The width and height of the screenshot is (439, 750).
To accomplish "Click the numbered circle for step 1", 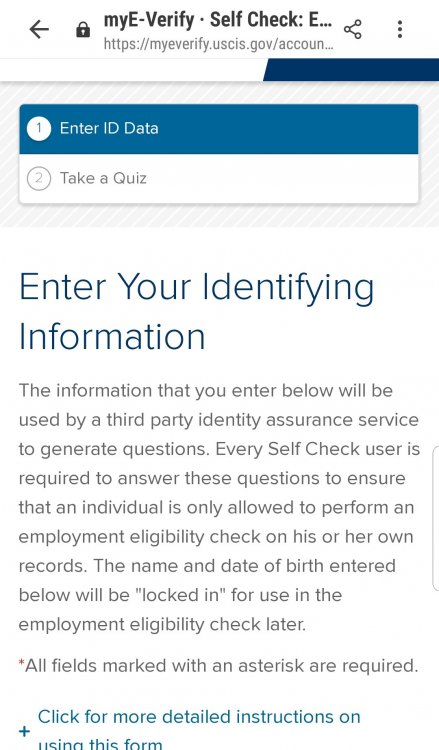I will (x=39, y=129).
